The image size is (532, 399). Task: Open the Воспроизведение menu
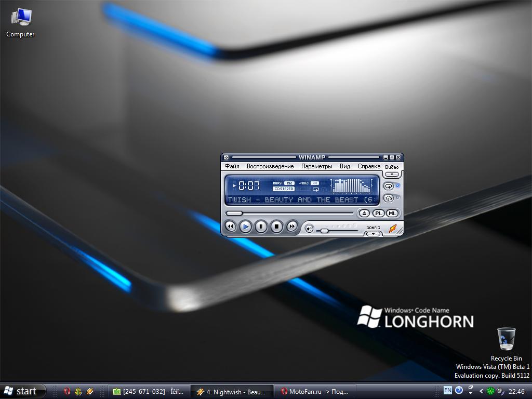tap(270, 166)
